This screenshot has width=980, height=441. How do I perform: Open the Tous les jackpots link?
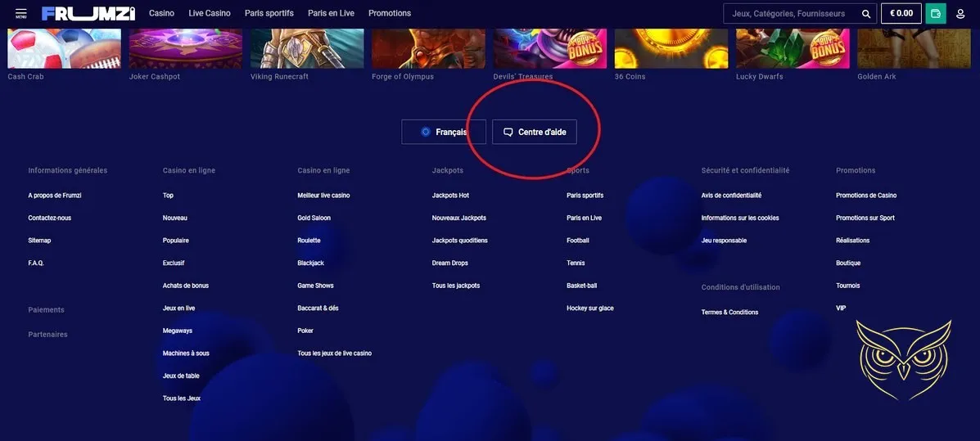coord(456,286)
